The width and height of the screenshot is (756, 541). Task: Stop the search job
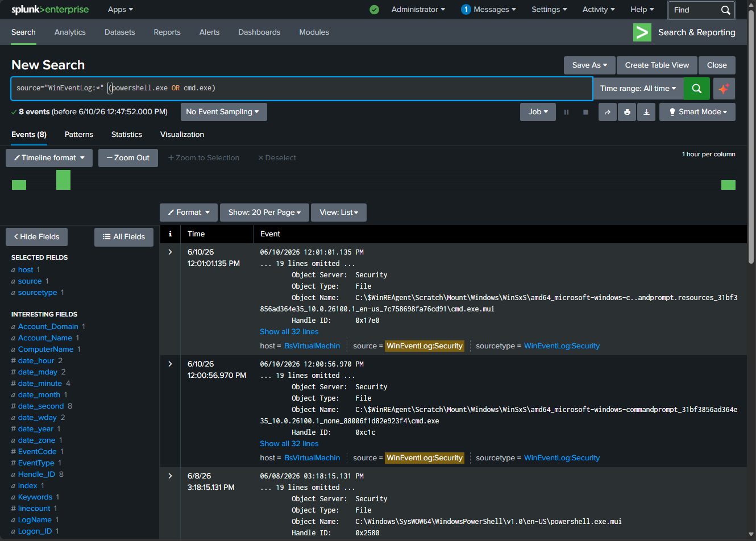[585, 112]
